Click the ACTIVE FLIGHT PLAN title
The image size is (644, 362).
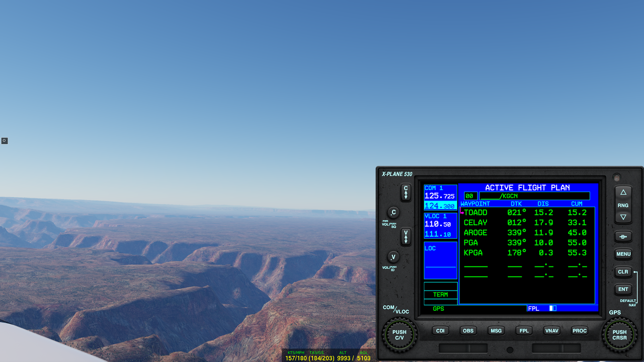pyautogui.click(x=527, y=188)
